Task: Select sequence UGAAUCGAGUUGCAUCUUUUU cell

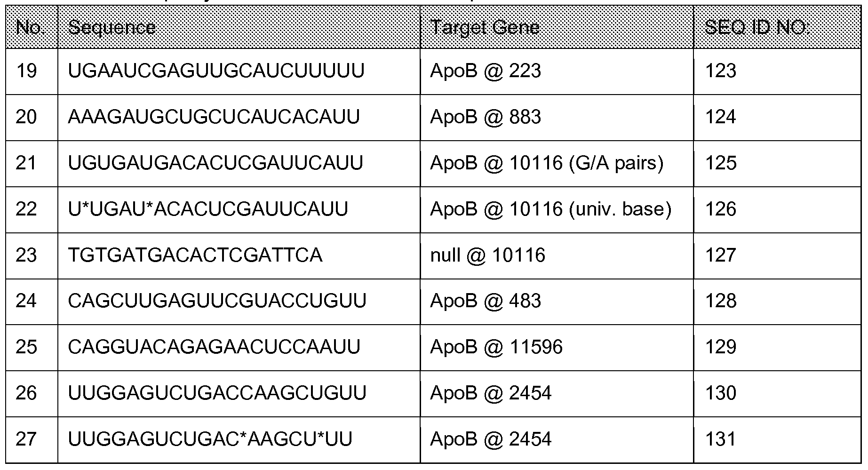Action: [216, 71]
